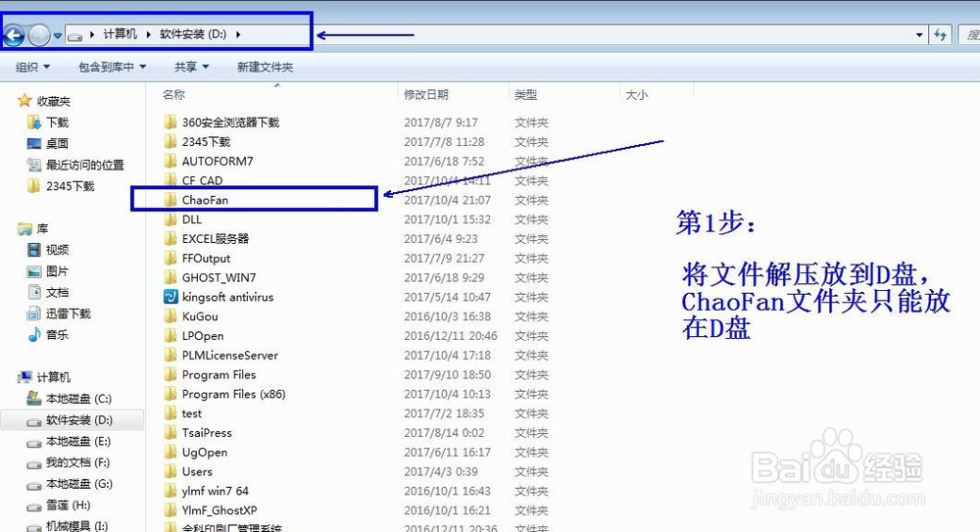Click 软件安装 (D:) breadcrumb segment
Image resolution: width=980 pixels, height=532 pixels.
(x=193, y=34)
